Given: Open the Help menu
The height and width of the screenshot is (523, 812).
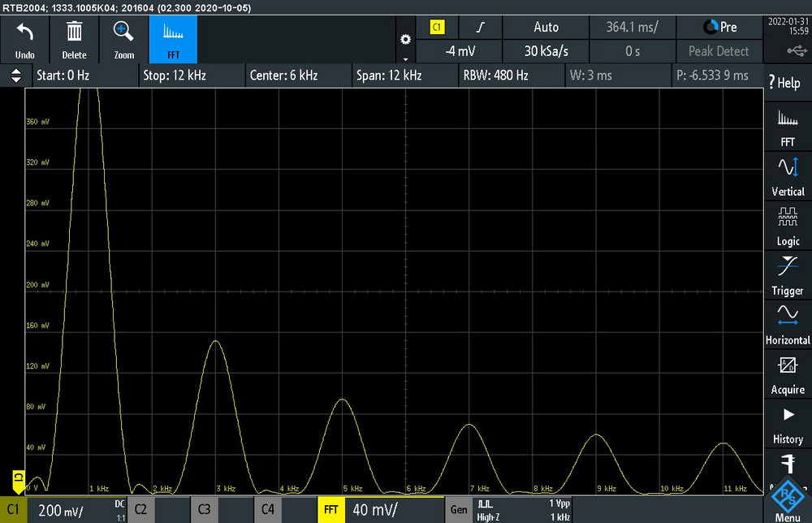Looking at the screenshot, I should 788,82.
